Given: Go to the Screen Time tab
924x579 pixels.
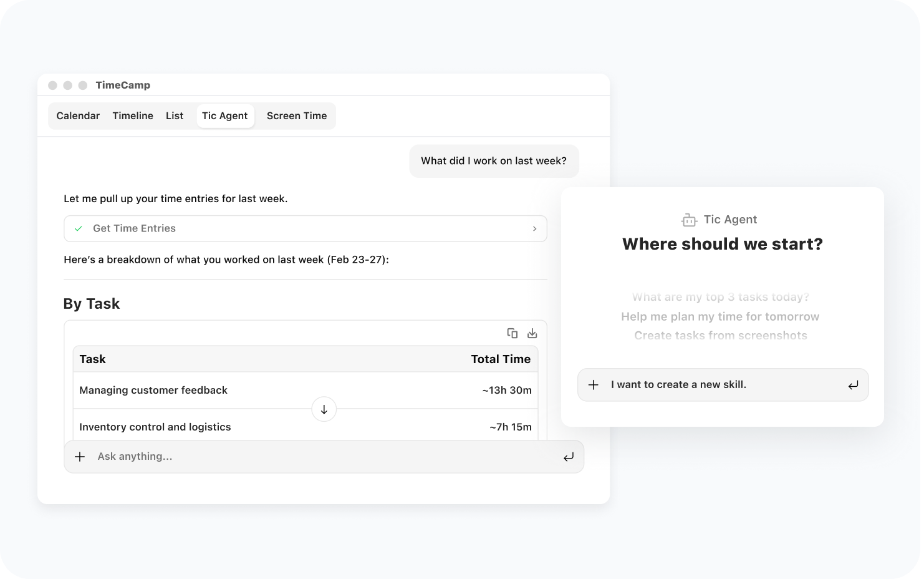Looking at the screenshot, I should click(x=297, y=116).
